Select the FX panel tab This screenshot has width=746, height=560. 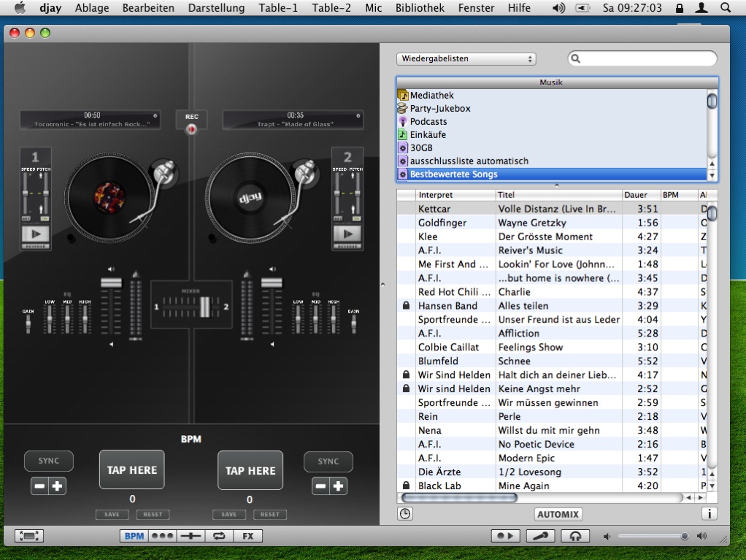coord(248,536)
